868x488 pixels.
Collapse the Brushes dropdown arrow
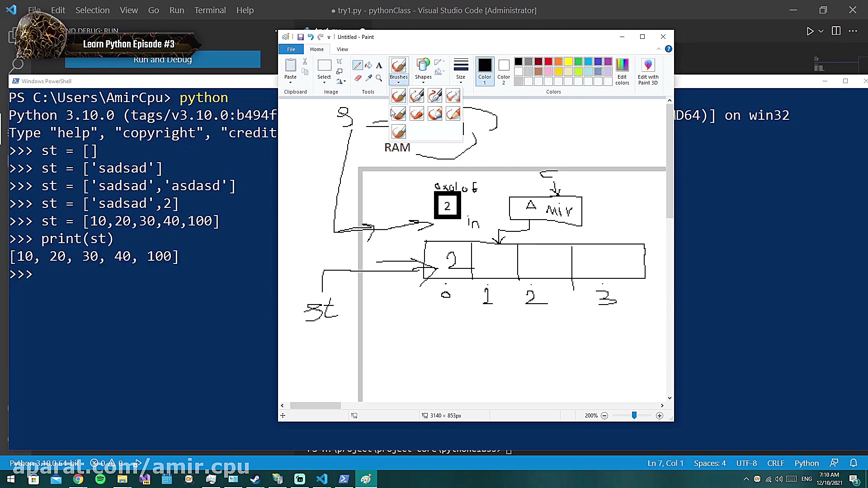point(398,82)
